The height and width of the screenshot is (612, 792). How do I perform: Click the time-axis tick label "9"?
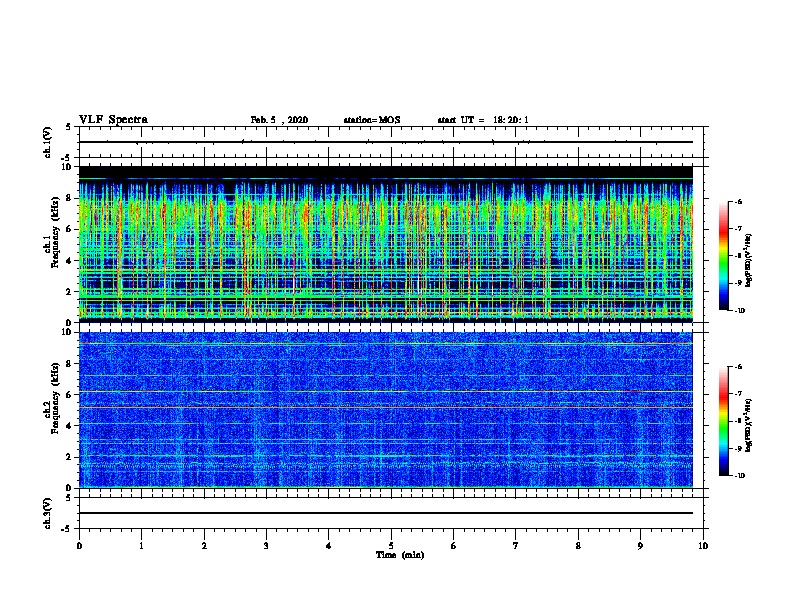pyautogui.click(x=640, y=546)
